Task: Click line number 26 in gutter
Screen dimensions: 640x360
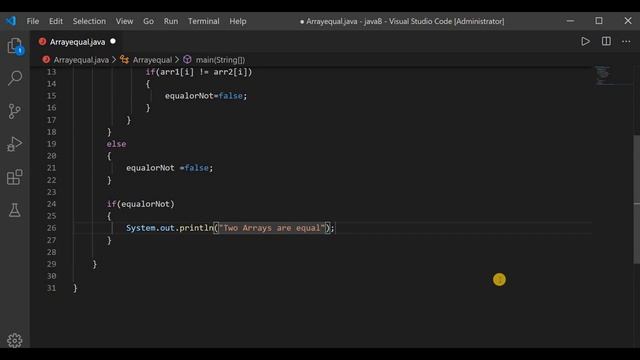Action: [x=51, y=228]
